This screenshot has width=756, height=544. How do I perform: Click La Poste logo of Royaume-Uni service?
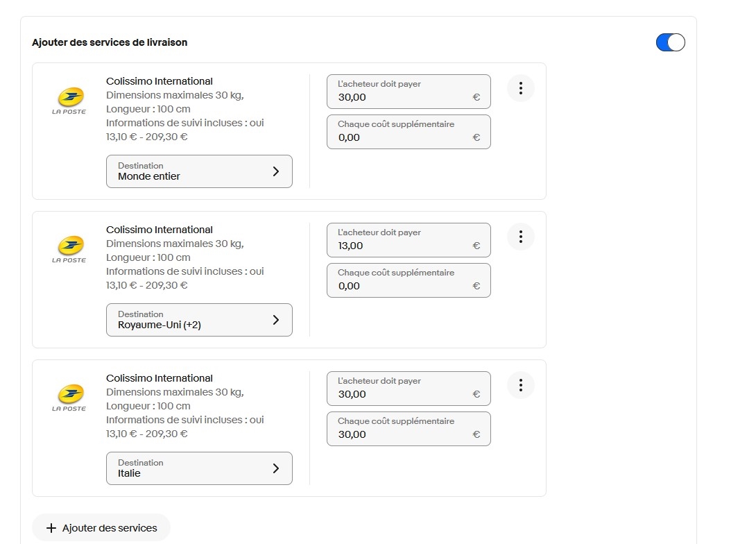[x=69, y=248]
